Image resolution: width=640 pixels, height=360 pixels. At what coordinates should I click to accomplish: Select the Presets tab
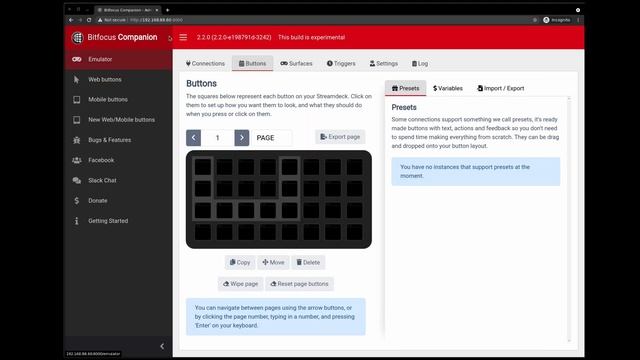pos(405,88)
